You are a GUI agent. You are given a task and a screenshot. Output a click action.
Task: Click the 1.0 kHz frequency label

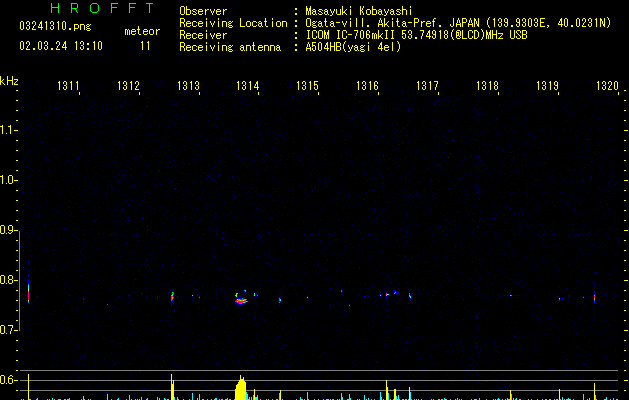click(8, 180)
